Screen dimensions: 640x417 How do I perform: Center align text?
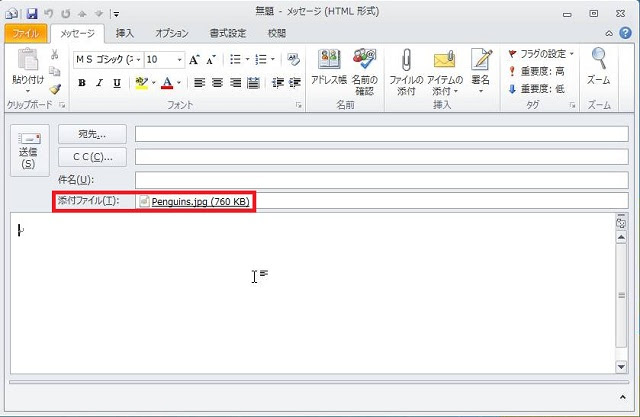[x=217, y=83]
